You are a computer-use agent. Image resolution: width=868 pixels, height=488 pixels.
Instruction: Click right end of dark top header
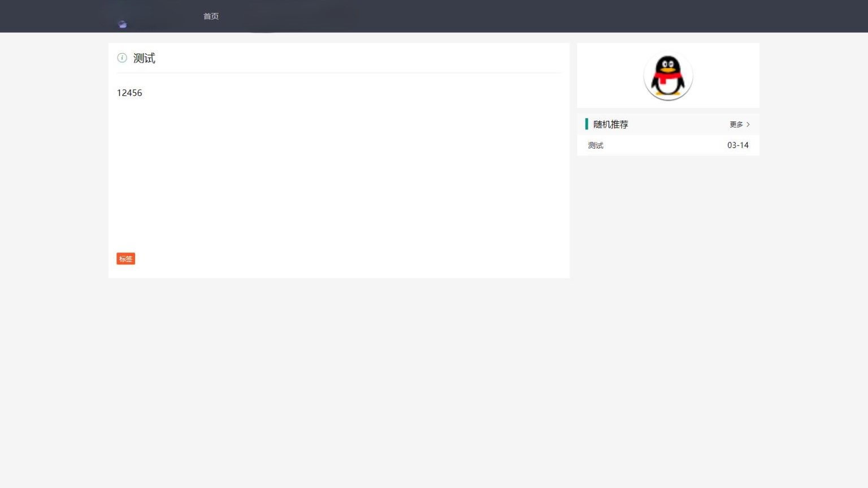tap(848, 16)
